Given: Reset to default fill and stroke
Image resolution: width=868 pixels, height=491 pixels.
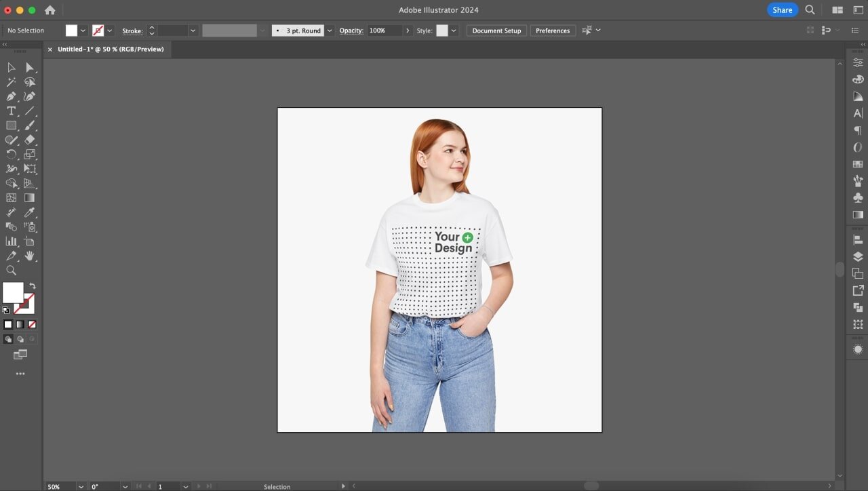Looking at the screenshot, I should pyautogui.click(x=6, y=311).
